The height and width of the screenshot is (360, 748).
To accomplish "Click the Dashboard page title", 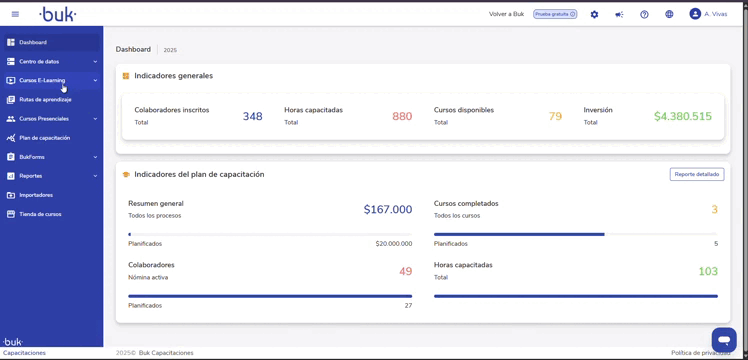I will tap(133, 50).
